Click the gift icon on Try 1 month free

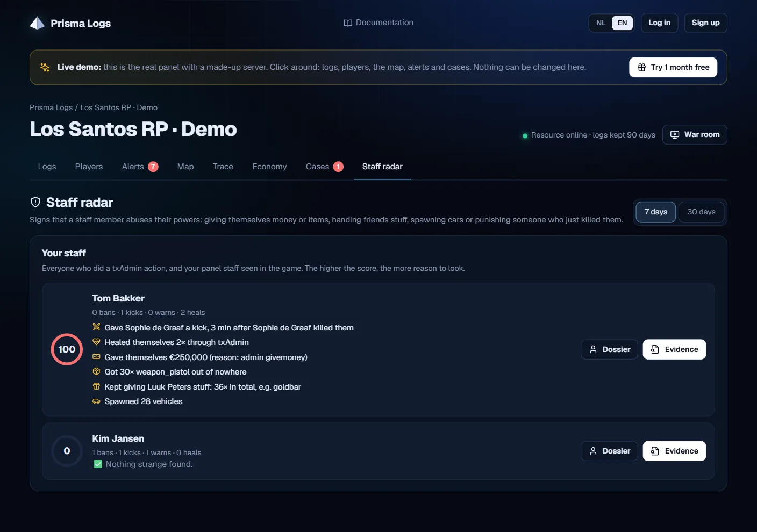(x=641, y=67)
